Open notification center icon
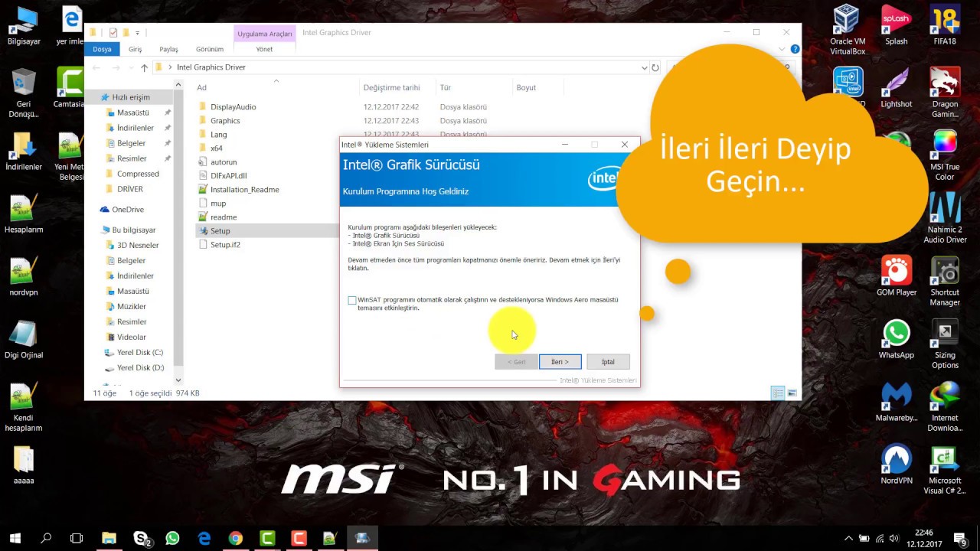 click(961, 539)
